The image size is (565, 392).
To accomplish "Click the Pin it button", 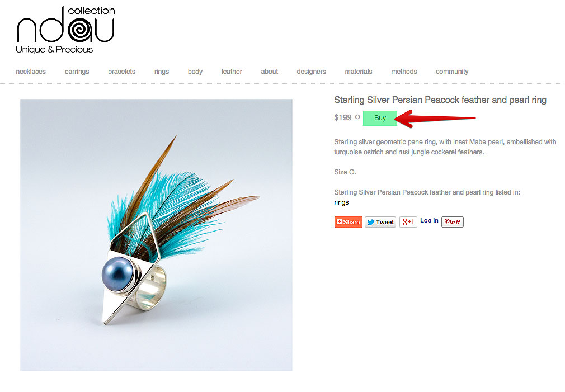I will click(452, 222).
